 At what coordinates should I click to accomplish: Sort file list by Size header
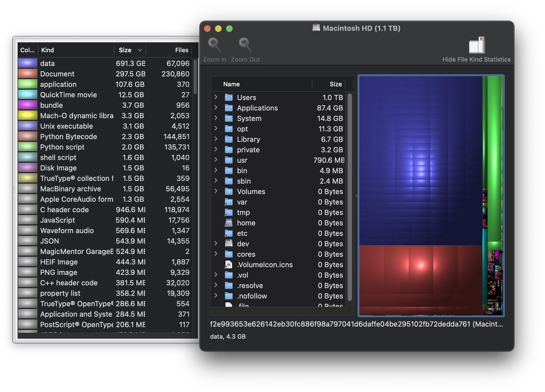pyautogui.click(x=329, y=84)
